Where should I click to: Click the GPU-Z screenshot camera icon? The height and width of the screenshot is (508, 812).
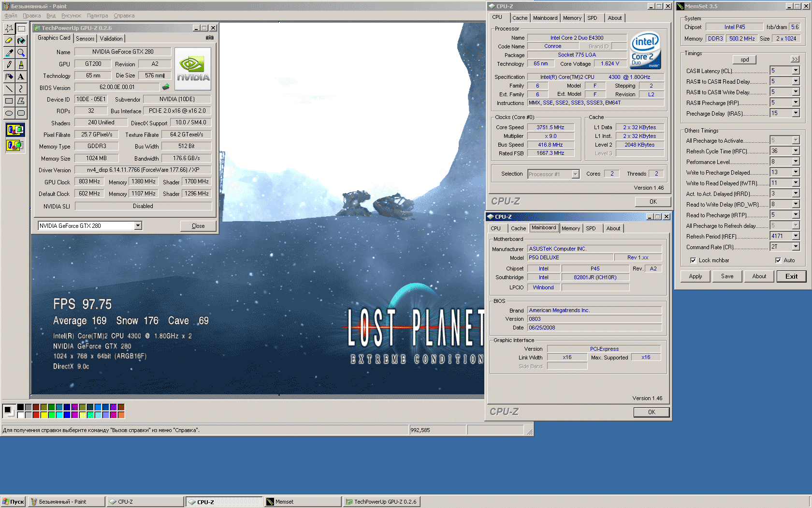point(210,38)
